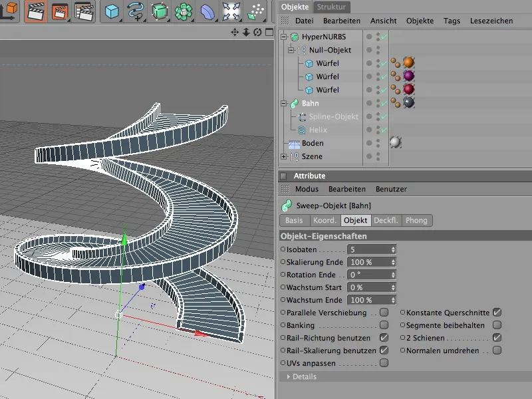Click the viewport move camera icon

(x=235, y=32)
